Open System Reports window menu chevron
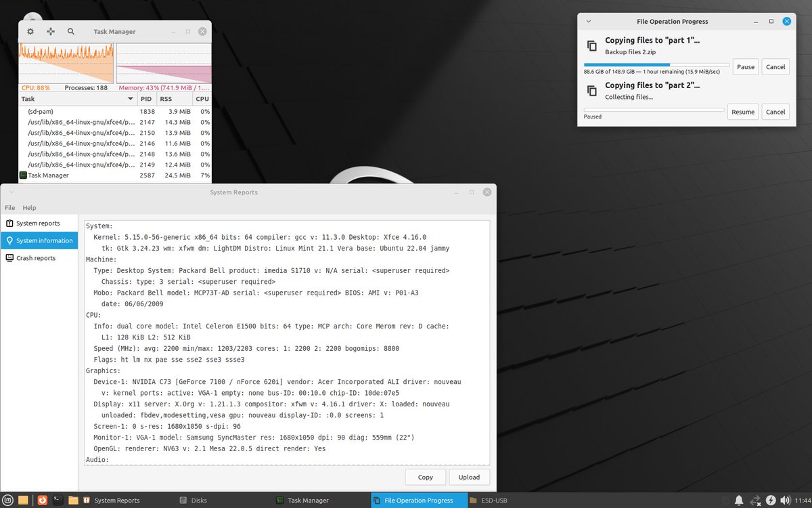 click(x=12, y=192)
